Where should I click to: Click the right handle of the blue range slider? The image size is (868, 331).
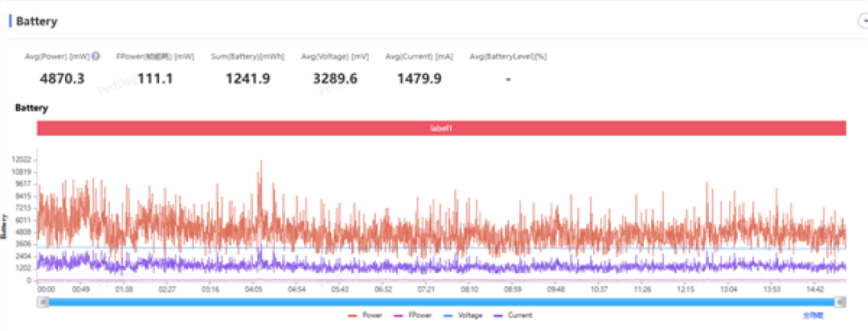click(x=841, y=302)
